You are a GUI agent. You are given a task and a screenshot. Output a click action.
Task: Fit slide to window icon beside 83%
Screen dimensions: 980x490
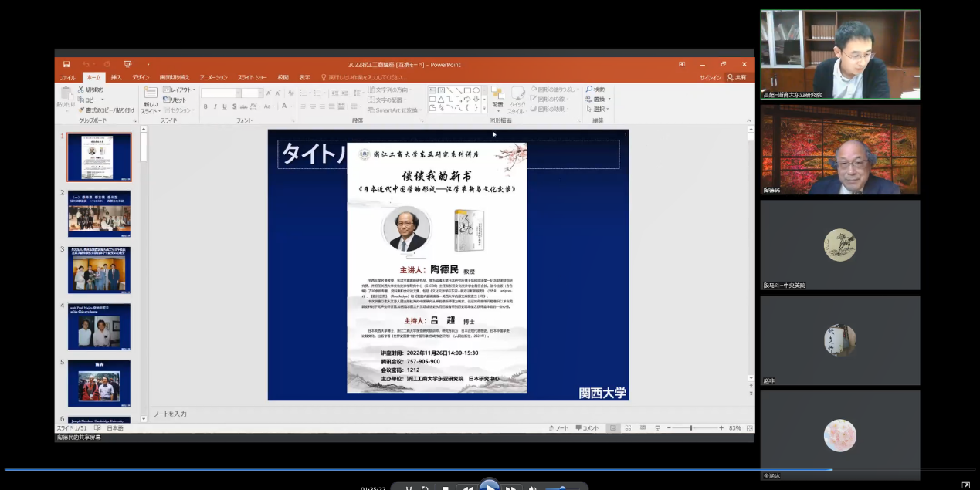[749, 428]
